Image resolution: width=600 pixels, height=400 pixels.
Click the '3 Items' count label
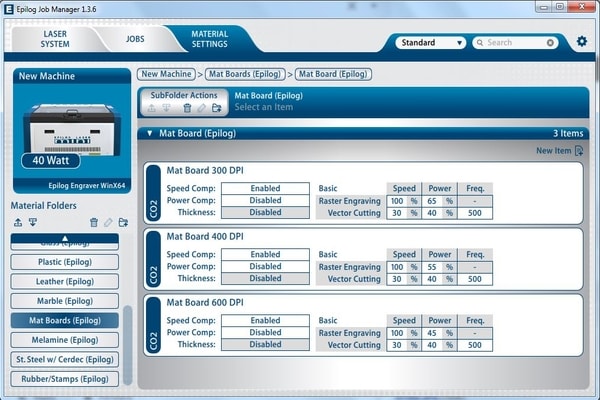(568, 133)
